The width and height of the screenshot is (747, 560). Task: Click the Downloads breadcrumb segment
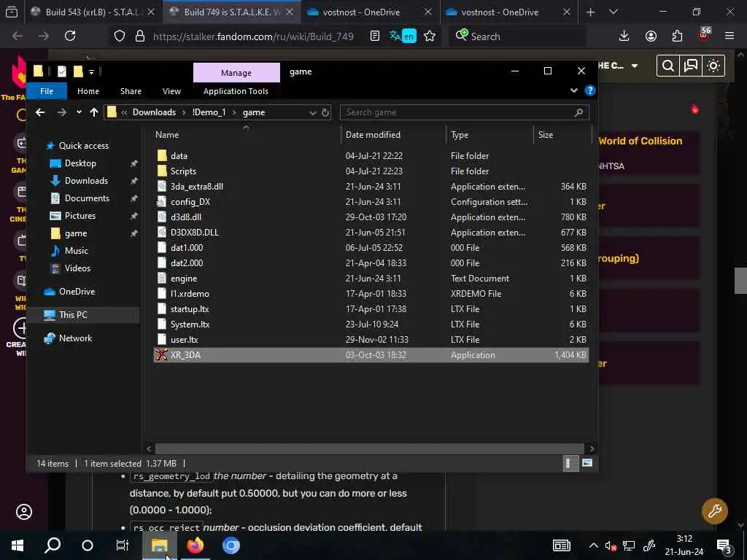click(x=154, y=112)
